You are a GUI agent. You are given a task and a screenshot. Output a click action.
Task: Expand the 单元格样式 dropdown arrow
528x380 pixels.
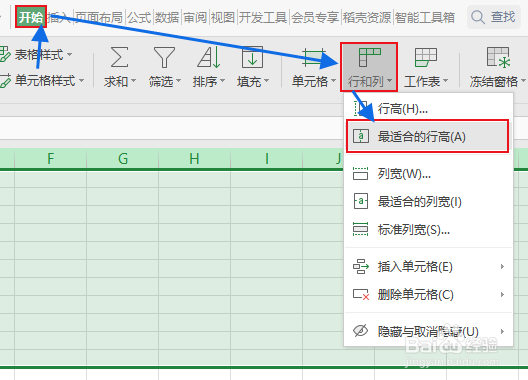click(81, 81)
